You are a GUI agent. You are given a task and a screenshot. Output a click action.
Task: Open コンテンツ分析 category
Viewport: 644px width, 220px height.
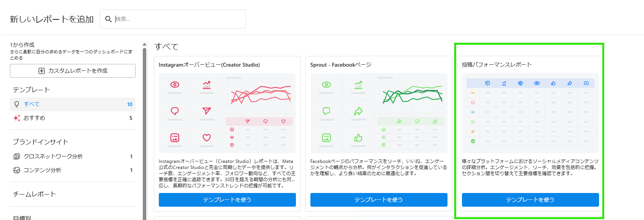42,170
